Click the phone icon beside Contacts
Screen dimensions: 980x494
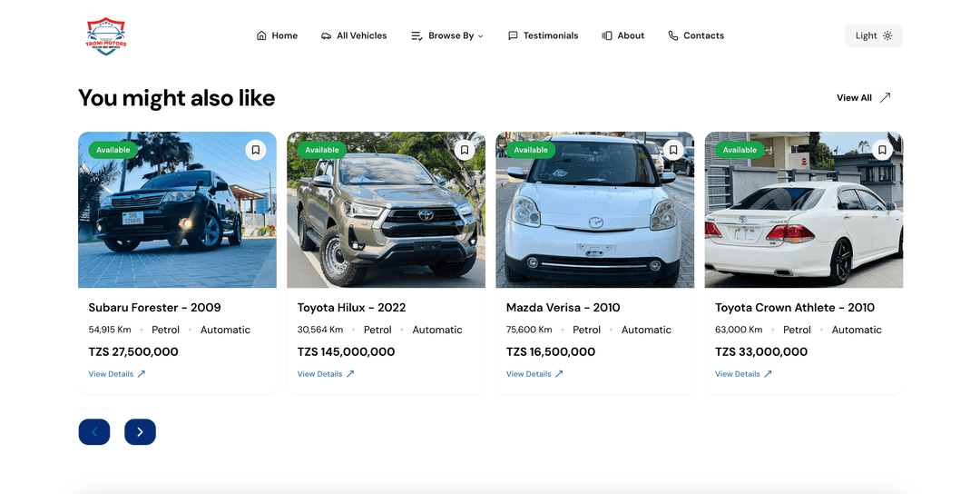(673, 35)
